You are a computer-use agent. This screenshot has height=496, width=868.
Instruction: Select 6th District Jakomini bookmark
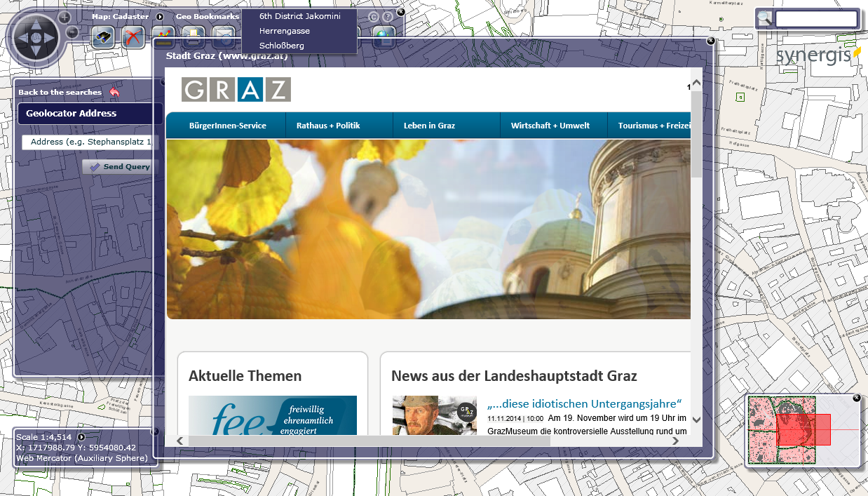pos(299,16)
